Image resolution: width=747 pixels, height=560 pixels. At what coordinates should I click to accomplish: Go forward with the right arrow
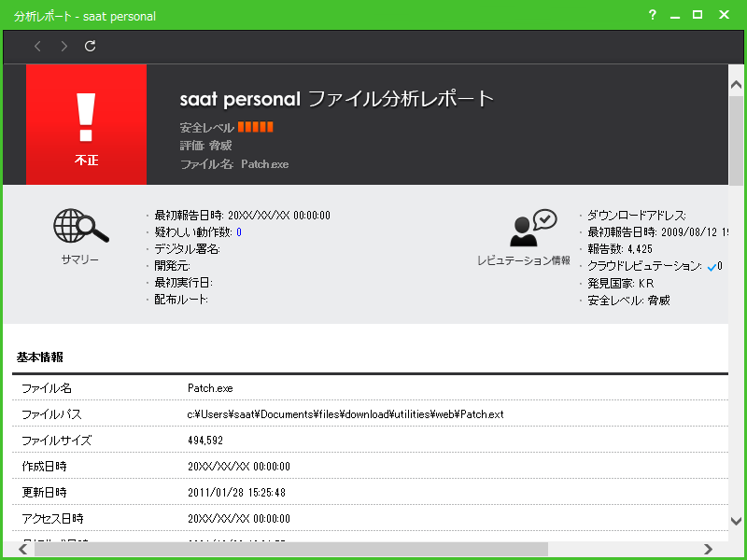pyautogui.click(x=63, y=46)
